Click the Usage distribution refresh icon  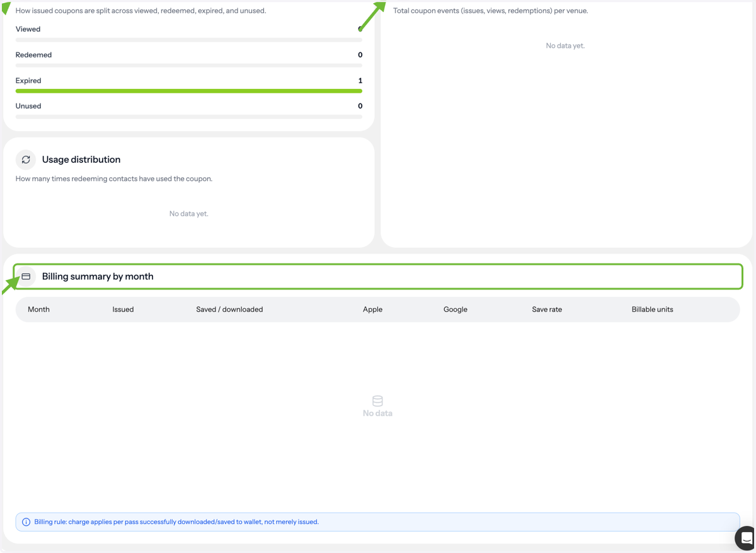[x=26, y=160]
